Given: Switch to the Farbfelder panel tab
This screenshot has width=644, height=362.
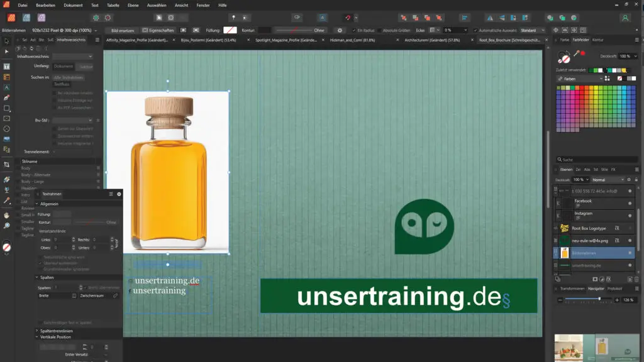Looking at the screenshot, I should (x=580, y=40).
